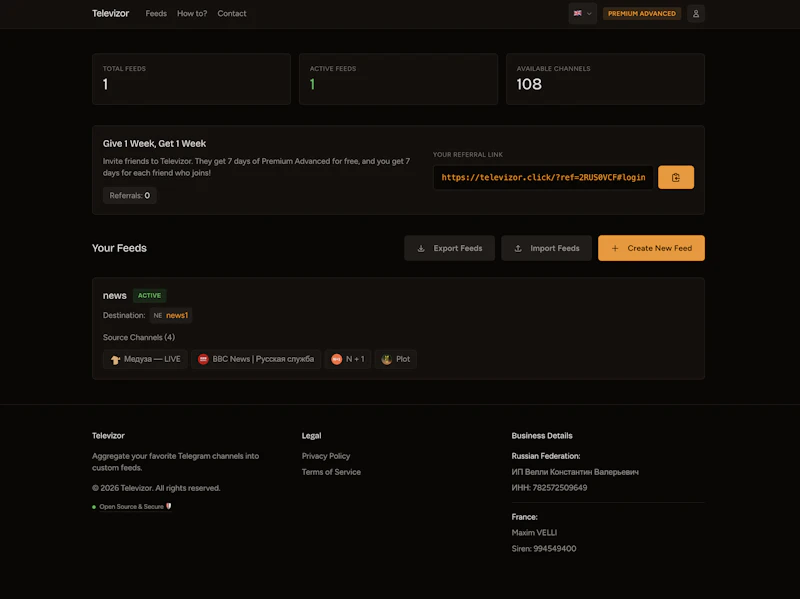Click the ИНН: 782572509649 text
This screenshot has height=599, width=800.
click(x=549, y=488)
